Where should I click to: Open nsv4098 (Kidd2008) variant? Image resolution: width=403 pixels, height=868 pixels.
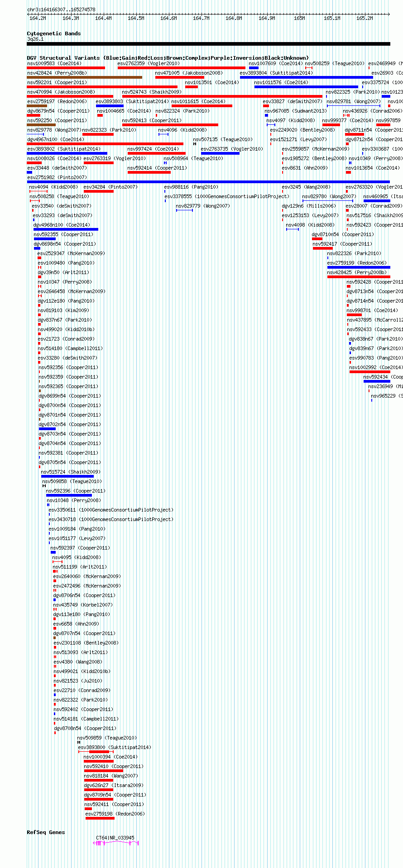(x=310, y=225)
